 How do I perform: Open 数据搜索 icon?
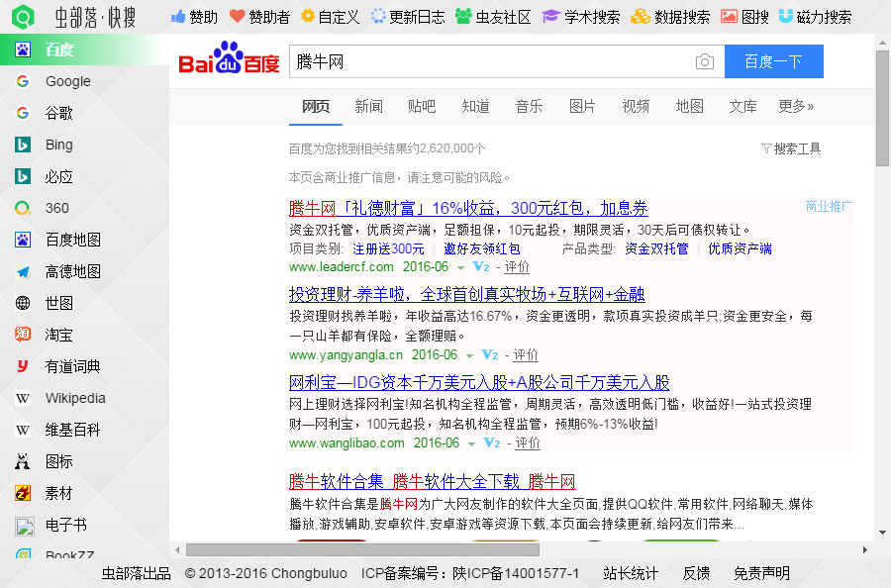(x=641, y=17)
